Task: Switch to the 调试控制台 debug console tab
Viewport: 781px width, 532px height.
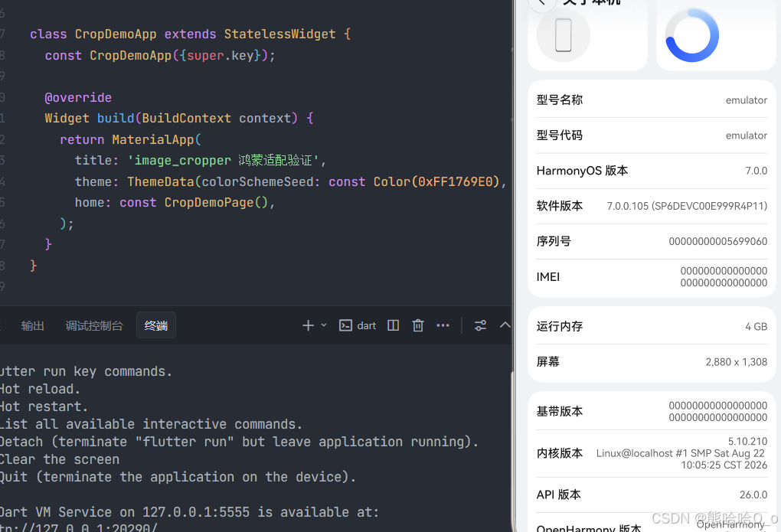Action: tap(94, 326)
